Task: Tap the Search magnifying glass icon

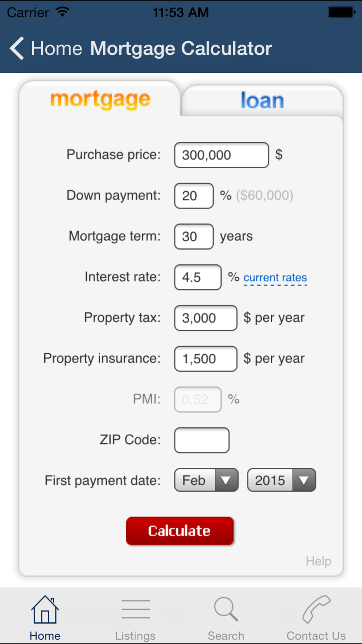Action: click(226, 609)
